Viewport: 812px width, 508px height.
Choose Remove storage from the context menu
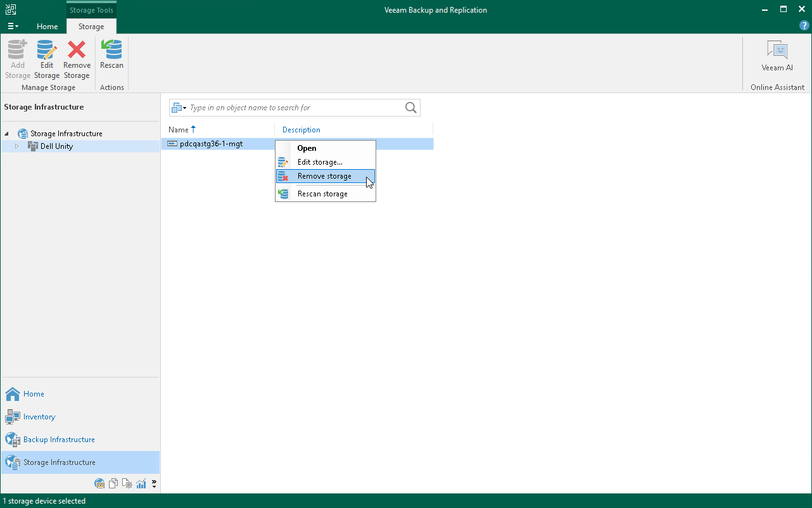(326, 176)
